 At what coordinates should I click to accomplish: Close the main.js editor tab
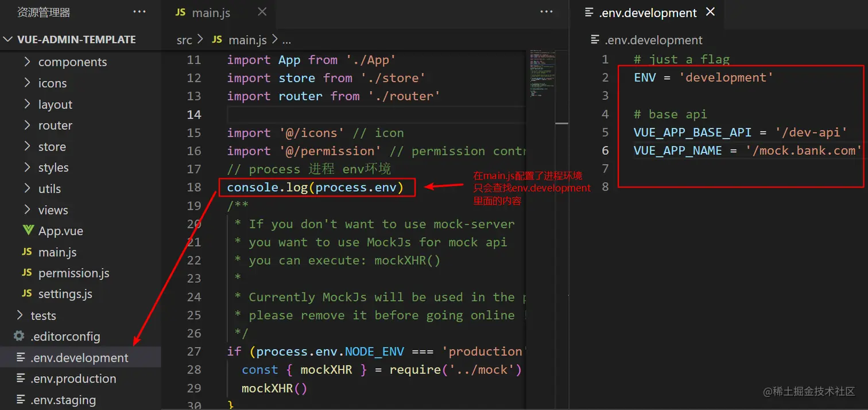(x=262, y=12)
